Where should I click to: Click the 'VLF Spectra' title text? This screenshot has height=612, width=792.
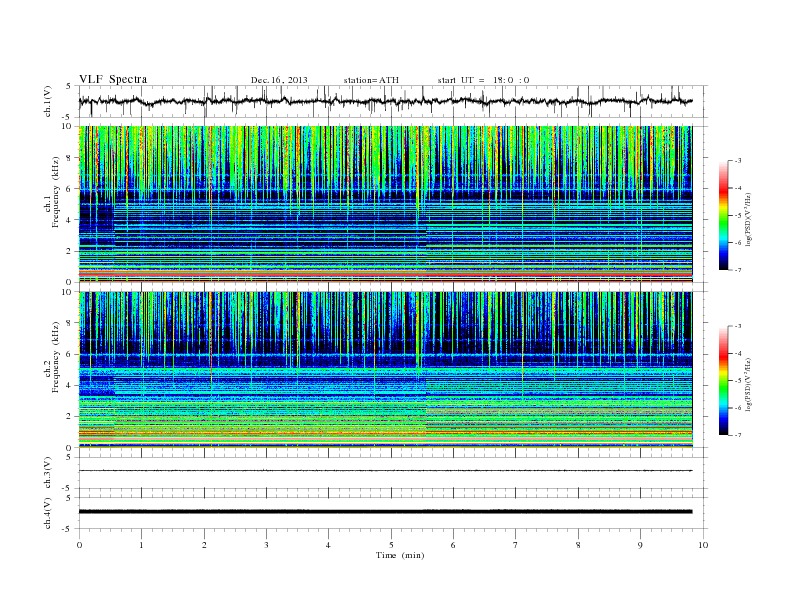(113, 79)
